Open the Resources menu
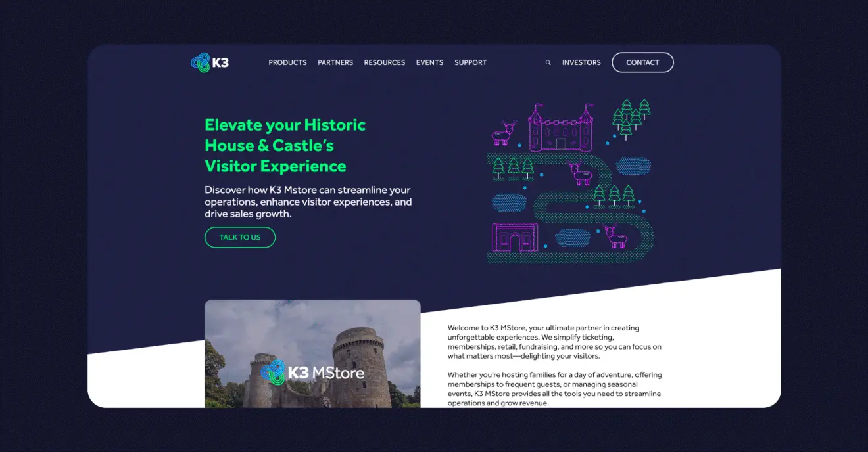The image size is (868, 452). [x=385, y=62]
